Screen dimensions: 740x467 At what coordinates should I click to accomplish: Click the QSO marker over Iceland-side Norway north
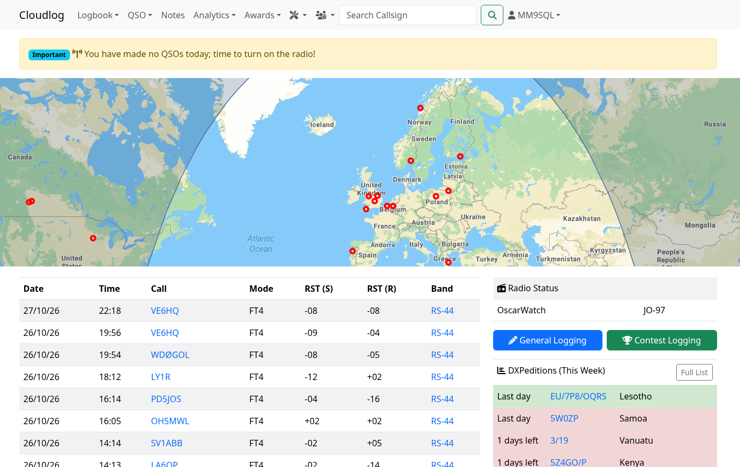tap(420, 108)
